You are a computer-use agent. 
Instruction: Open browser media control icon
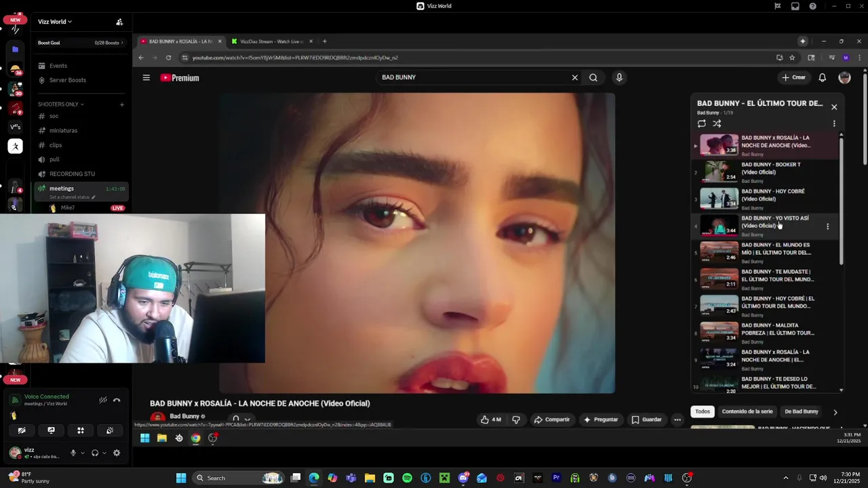point(831,58)
